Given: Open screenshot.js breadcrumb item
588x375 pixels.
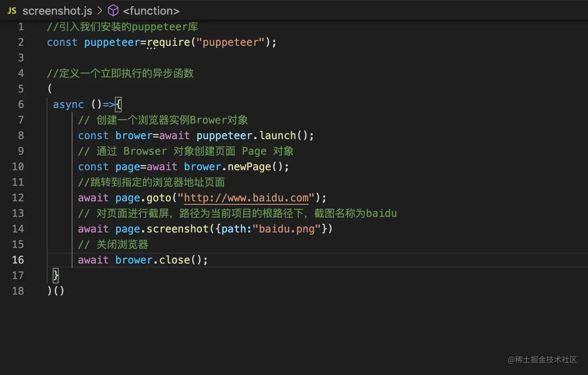Looking at the screenshot, I should [57, 11].
